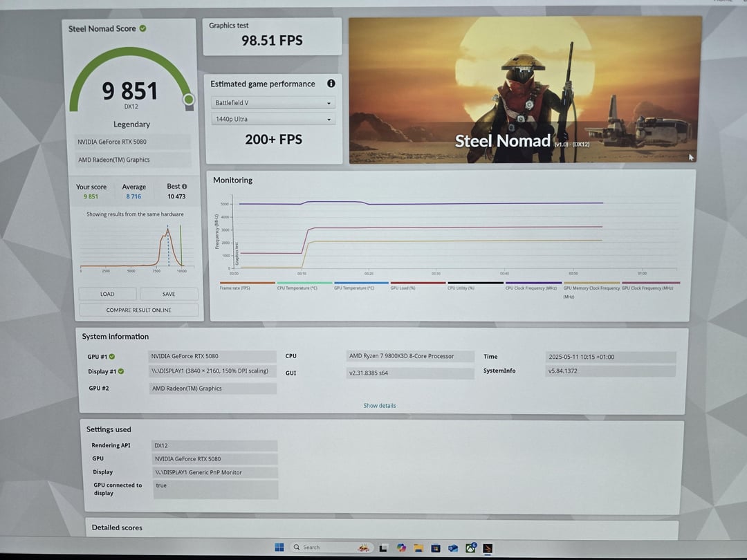Click the SAVE button
This screenshot has width=747, height=560.
(169, 294)
